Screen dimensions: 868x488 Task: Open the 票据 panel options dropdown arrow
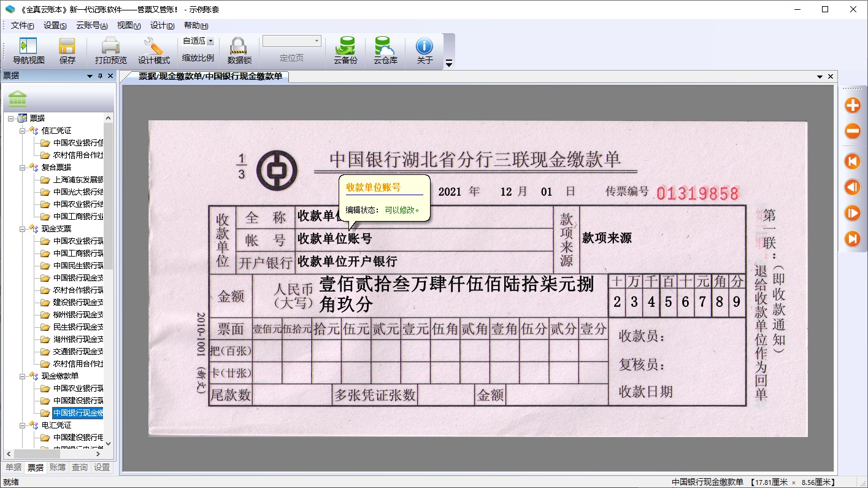(x=90, y=76)
